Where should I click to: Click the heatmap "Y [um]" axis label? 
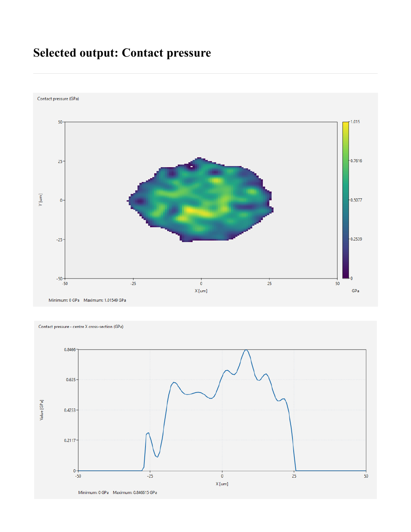(41, 200)
